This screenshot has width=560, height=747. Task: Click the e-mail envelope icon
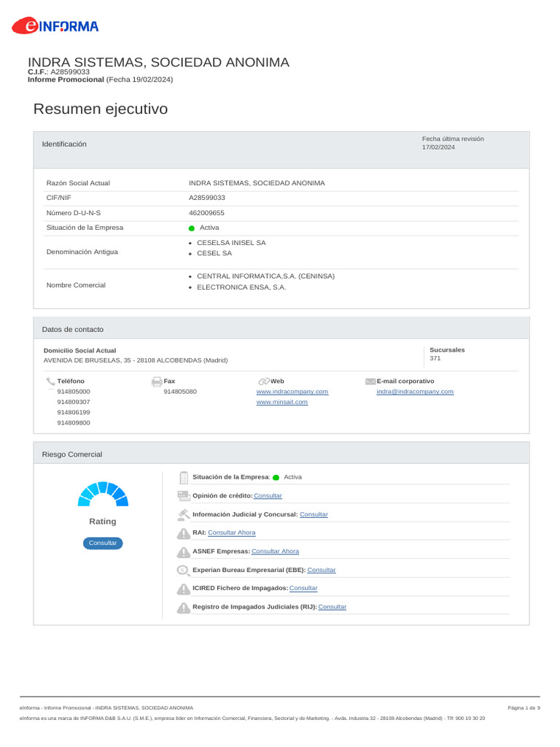[x=370, y=381]
